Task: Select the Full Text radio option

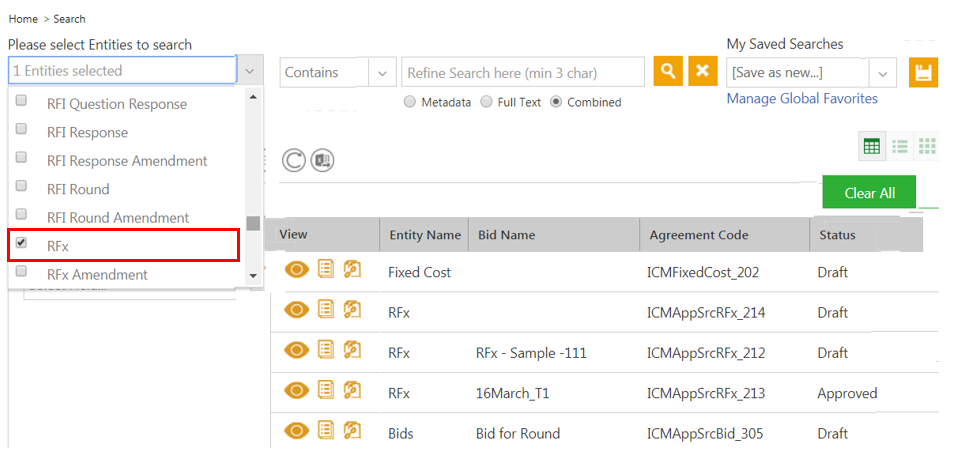Action: coord(486,102)
